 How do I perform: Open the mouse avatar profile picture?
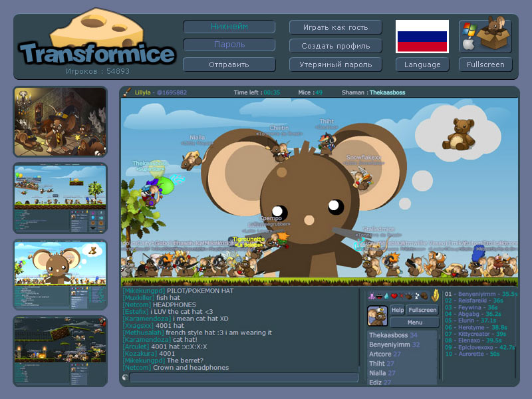point(377,316)
